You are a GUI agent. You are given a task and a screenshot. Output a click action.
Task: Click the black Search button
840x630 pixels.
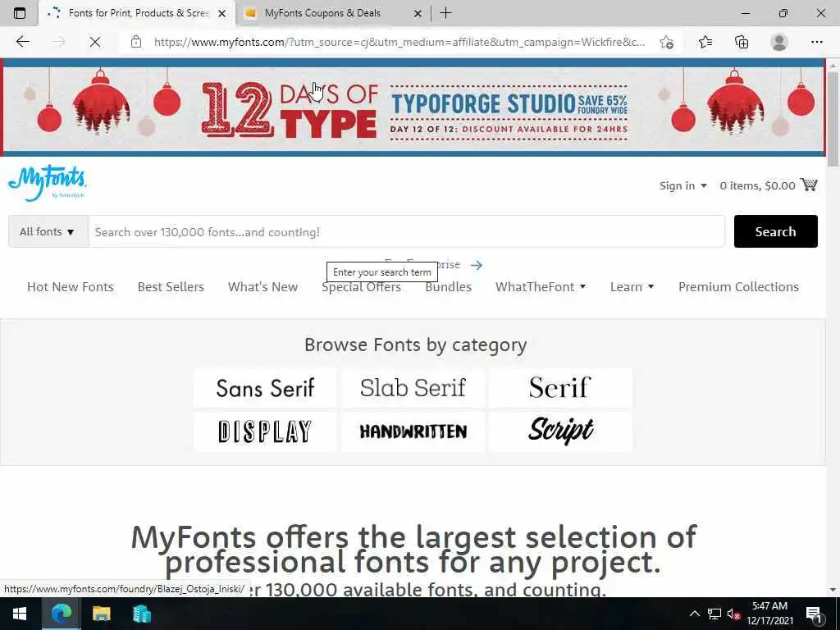775,231
